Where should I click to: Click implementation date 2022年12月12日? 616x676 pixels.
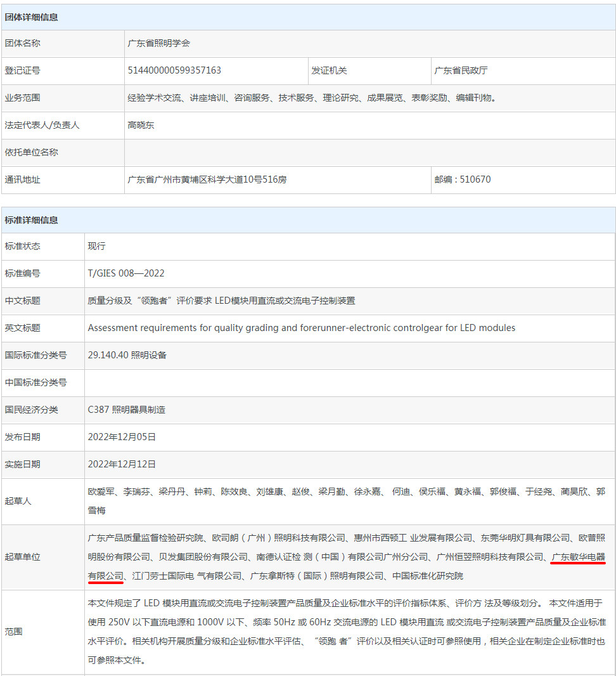tap(122, 464)
